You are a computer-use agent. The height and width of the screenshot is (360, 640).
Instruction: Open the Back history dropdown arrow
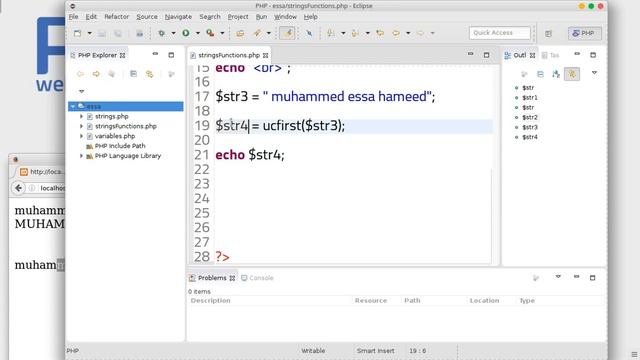click(x=408, y=33)
